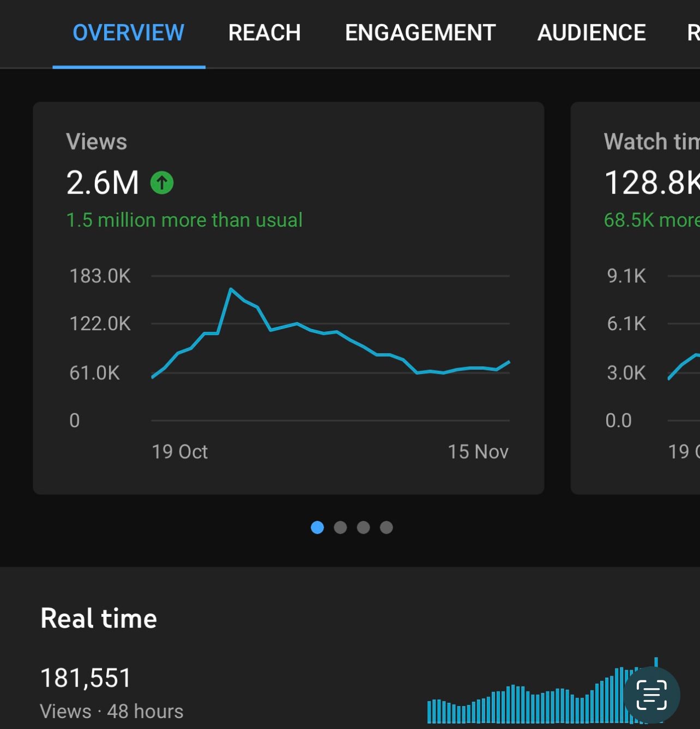Tap the Real time heading
Image resolution: width=700 pixels, height=729 pixels.
point(99,618)
